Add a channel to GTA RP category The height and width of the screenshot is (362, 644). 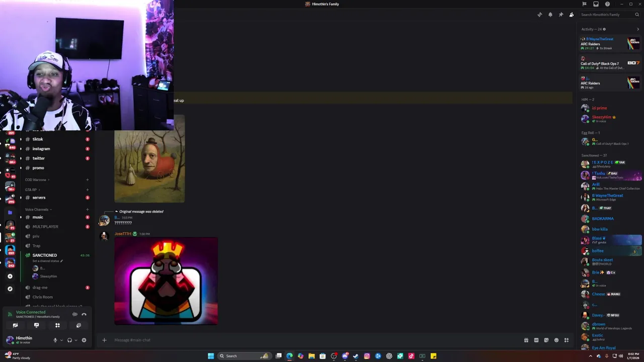(x=87, y=190)
